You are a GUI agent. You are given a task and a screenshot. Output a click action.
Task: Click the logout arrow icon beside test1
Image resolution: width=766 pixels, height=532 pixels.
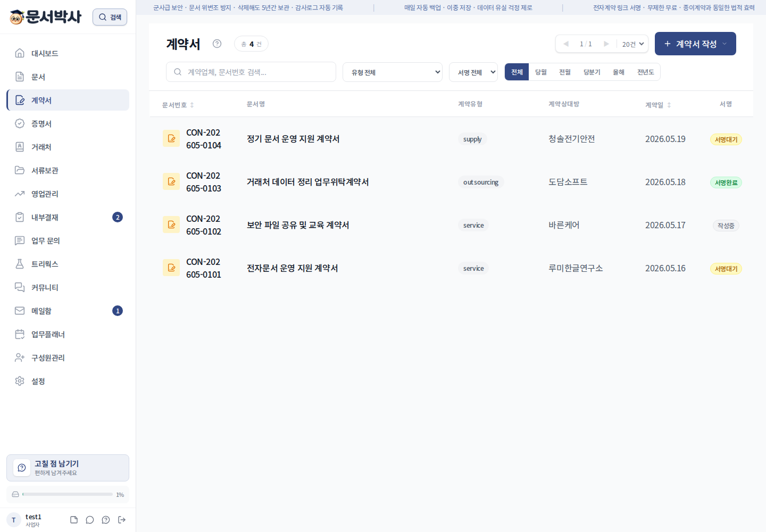tap(122, 520)
